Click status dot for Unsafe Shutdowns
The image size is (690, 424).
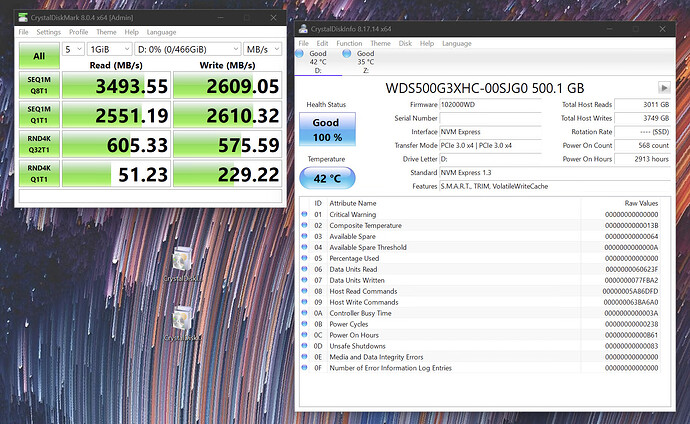[304, 346]
